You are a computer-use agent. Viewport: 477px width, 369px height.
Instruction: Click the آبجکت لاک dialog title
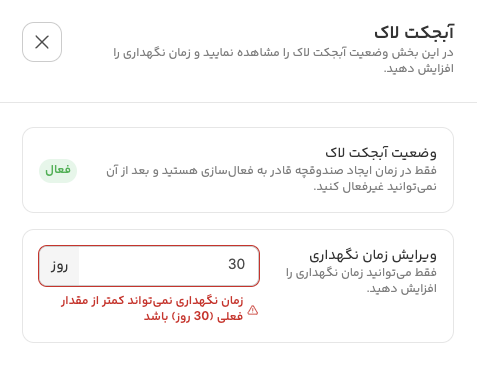coord(414,33)
